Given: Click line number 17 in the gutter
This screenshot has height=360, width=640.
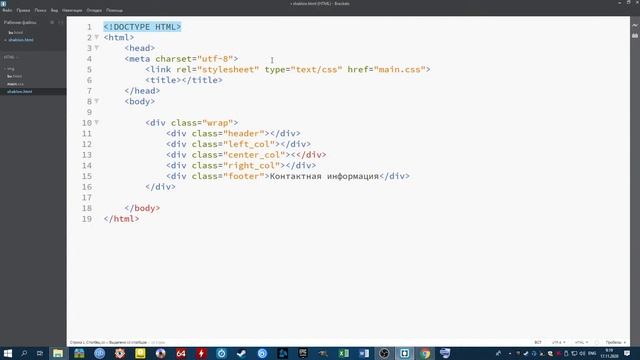Looking at the screenshot, I should point(87,198).
